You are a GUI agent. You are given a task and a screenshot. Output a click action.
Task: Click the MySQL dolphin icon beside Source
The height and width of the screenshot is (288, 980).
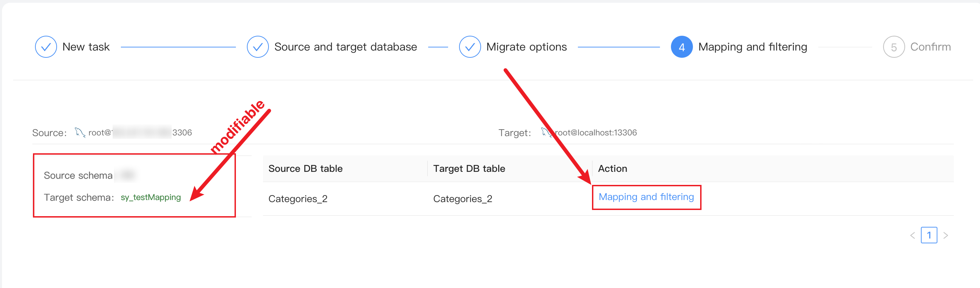(80, 132)
